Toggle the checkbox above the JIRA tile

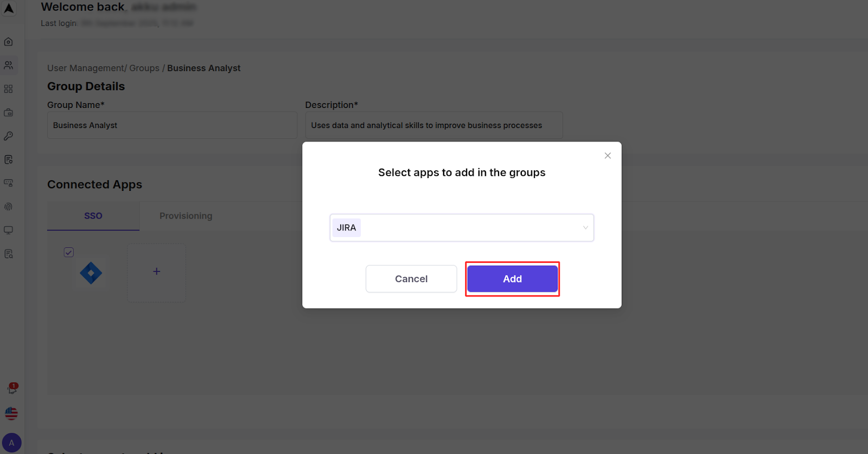68,252
